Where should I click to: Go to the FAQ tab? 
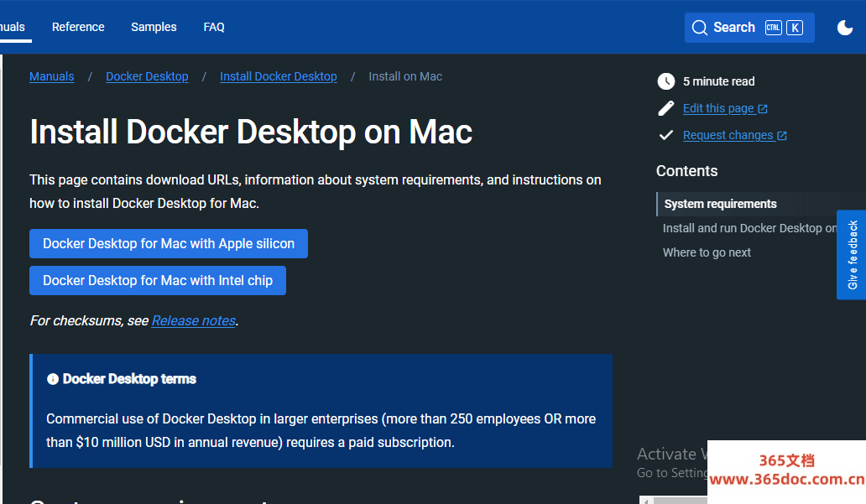pos(214,27)
